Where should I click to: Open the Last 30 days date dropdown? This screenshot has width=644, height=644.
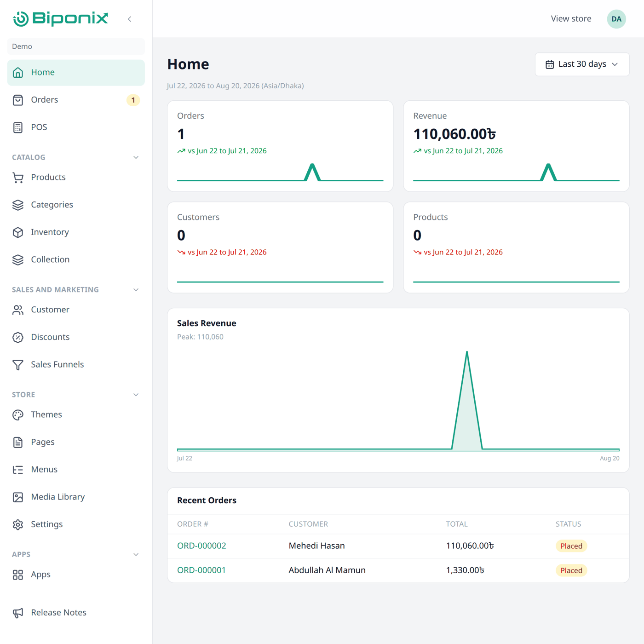(x=582, y=64)
